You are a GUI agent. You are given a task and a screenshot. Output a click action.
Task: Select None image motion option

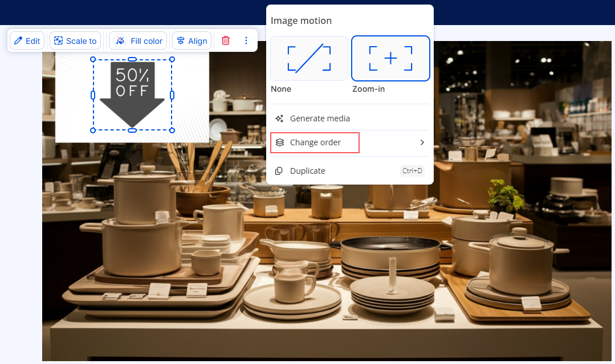pyautogui.click(x=309, y=59)
